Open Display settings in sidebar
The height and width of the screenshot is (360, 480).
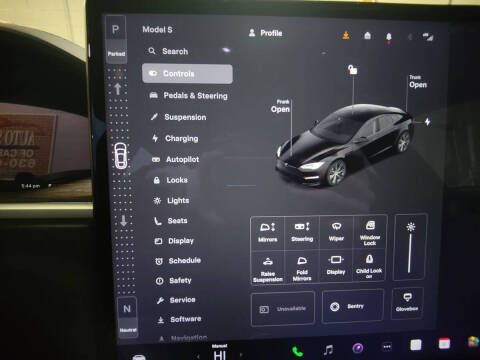[x=174, y=241]
